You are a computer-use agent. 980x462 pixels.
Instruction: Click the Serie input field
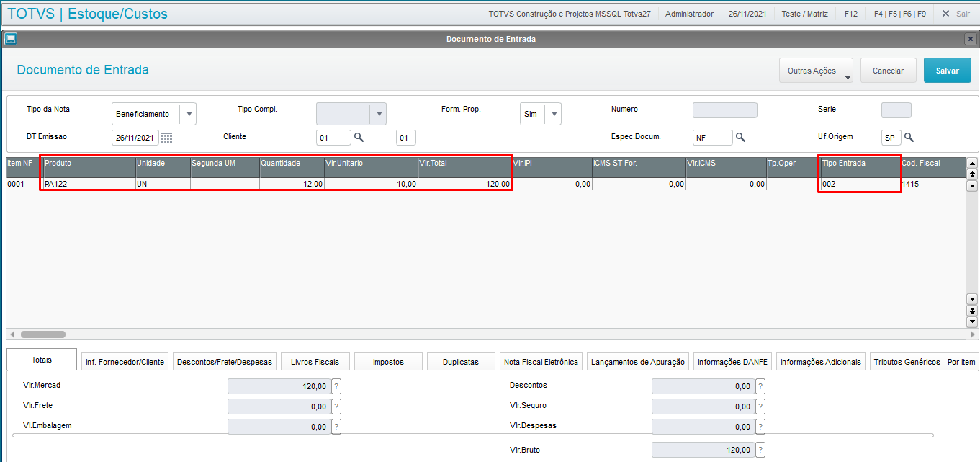point(896,110)
